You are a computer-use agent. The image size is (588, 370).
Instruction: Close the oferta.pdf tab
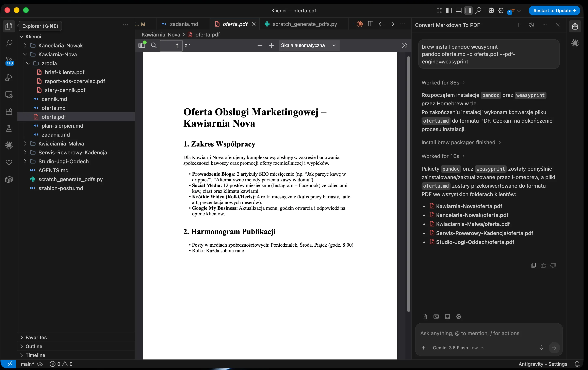(254, 24)
